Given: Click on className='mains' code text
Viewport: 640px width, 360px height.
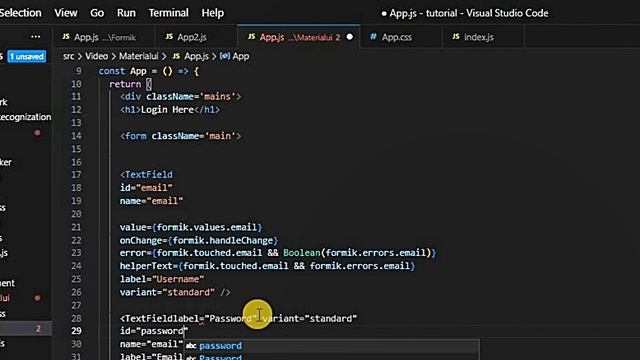Looking at the screenshot, I should [191, 97].
